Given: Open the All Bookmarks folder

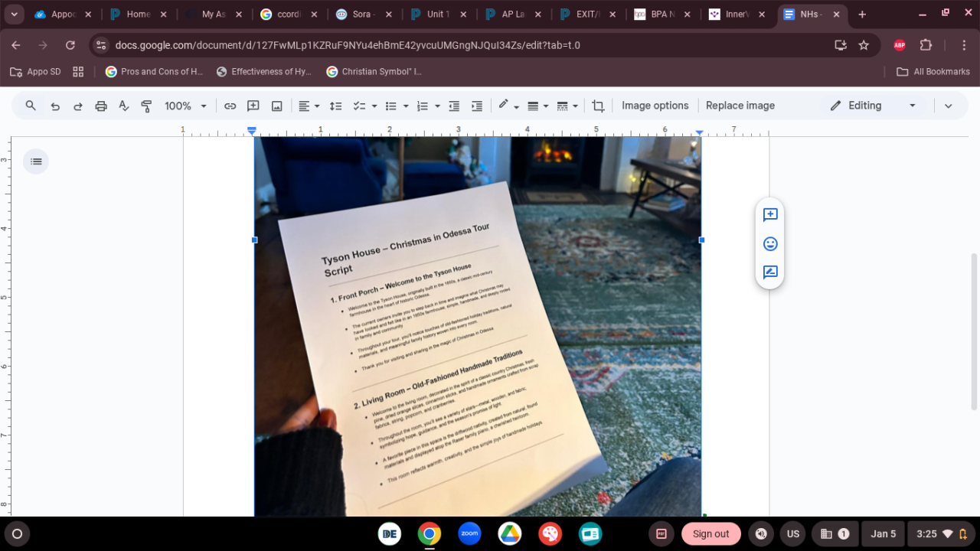Looking at the screenshot, I should pyautogui.click(x=933, y=71).
